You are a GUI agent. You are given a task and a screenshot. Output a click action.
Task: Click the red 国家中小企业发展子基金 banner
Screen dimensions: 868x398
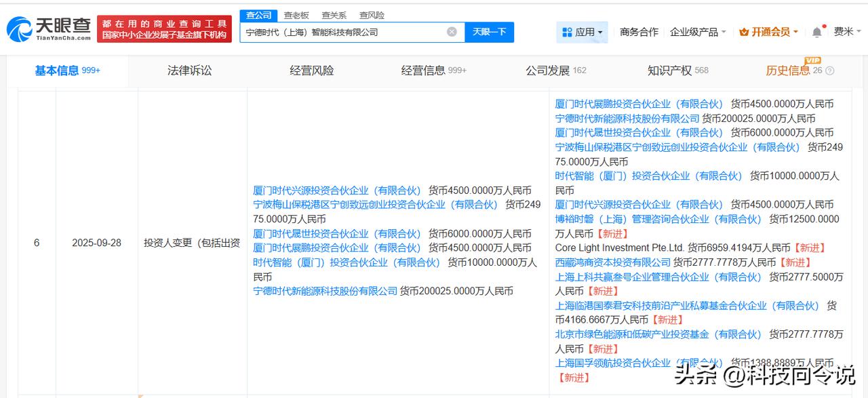click(x=163, y=29)
